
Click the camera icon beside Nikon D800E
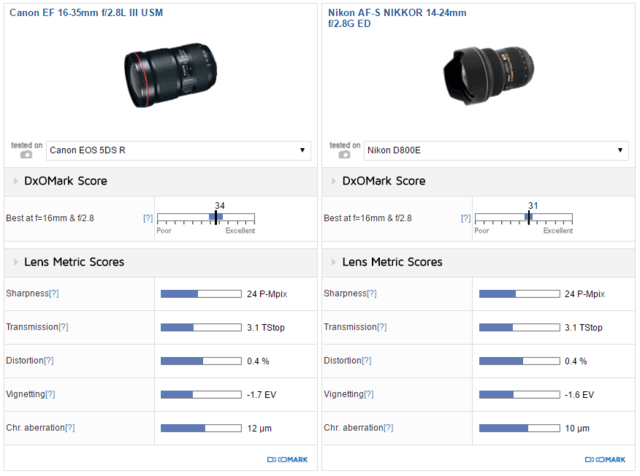pos(344,154)
